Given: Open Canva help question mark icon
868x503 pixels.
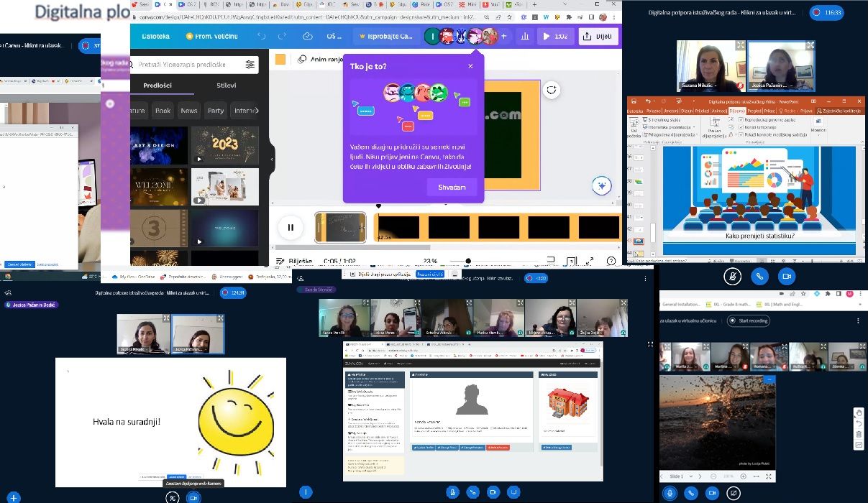Looking at the screenshot, I should coord(611,261).
